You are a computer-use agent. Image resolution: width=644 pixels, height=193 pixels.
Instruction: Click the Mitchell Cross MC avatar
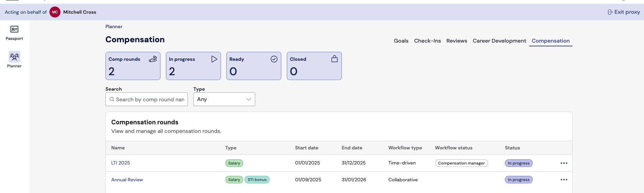click(x=55, y=12)
